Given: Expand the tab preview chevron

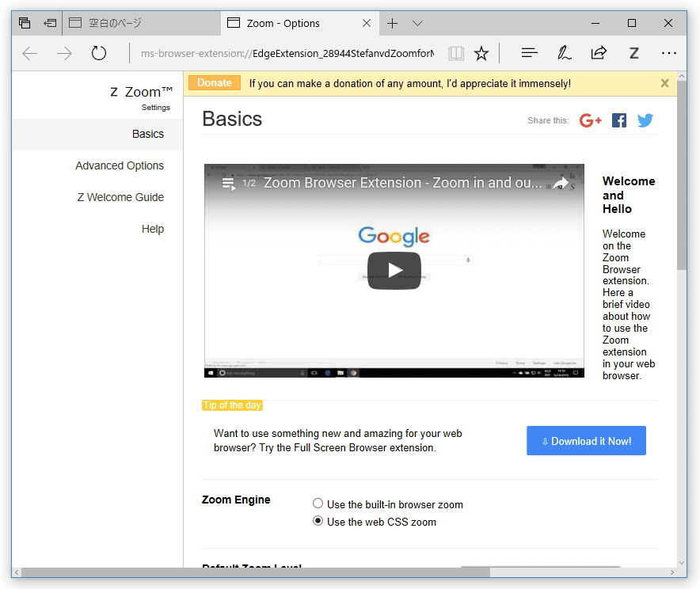Looking at the screenshot, I should click(417, 23).
